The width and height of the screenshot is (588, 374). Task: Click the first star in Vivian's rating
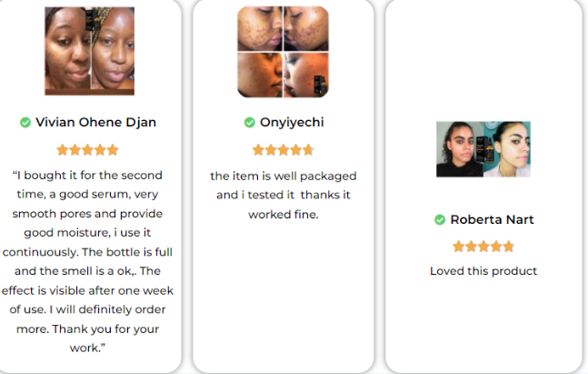[63, 150]
